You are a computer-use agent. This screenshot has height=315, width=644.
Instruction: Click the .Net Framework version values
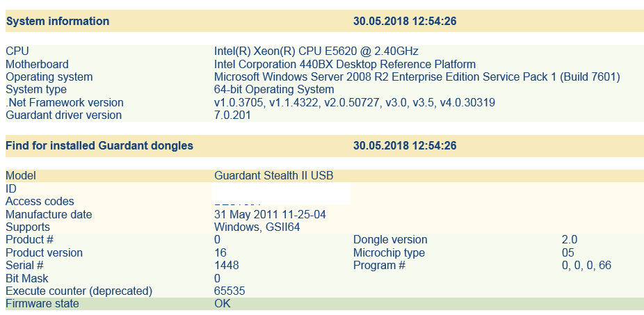pos(354,103)
